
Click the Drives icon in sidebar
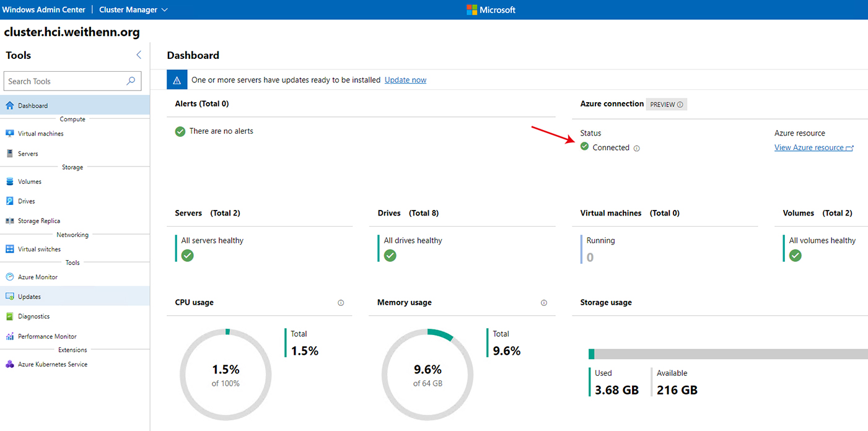[9, 201]
